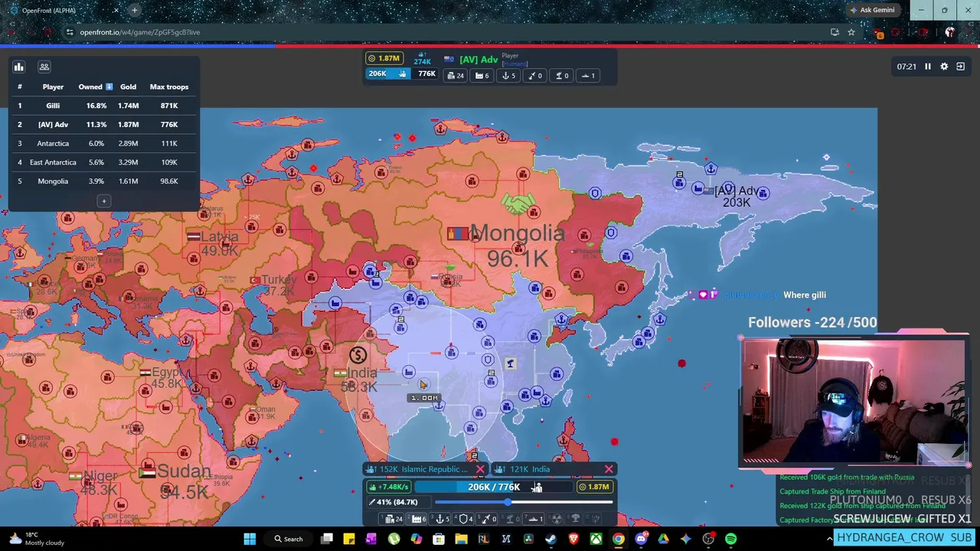
Task: Build defense post shield button
Action: click(x=463, y=519)
